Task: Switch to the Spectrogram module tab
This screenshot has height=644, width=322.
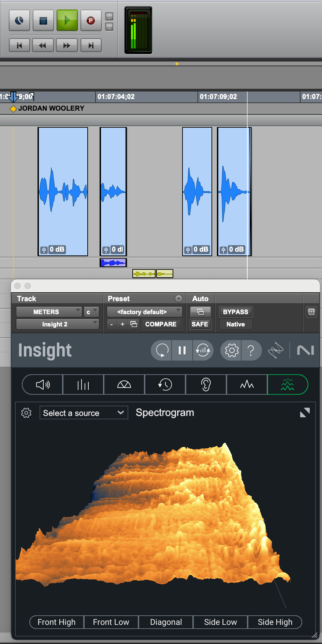Action: click(288, 385)
